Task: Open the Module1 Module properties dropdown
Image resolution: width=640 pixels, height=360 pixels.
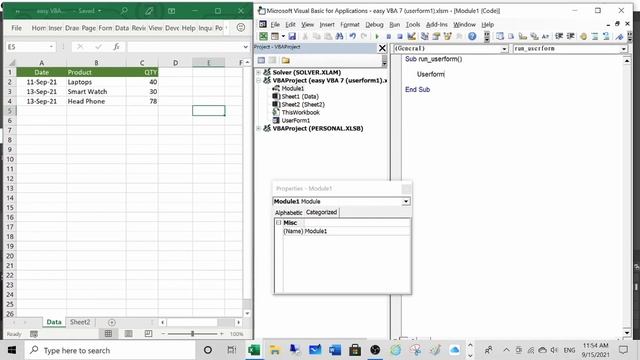Action: coord(406,201)
